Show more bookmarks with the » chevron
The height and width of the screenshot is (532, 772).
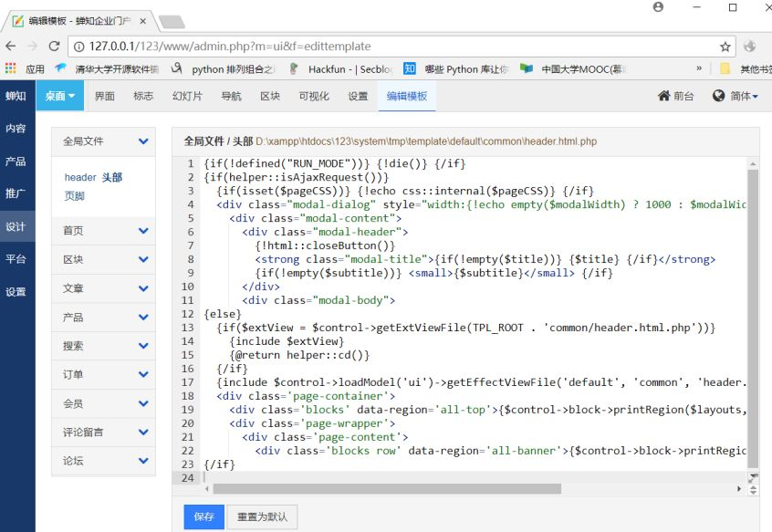tap(699, 68)
